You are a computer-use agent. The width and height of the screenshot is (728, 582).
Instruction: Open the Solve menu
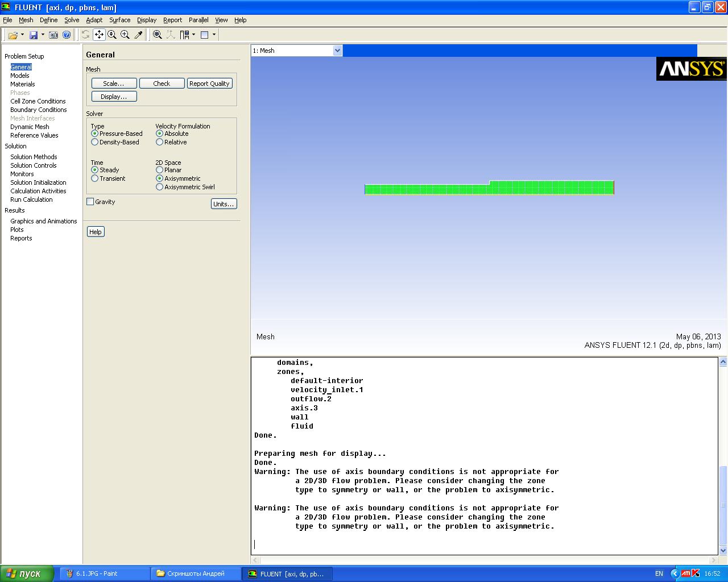click(x=72, y=20)
